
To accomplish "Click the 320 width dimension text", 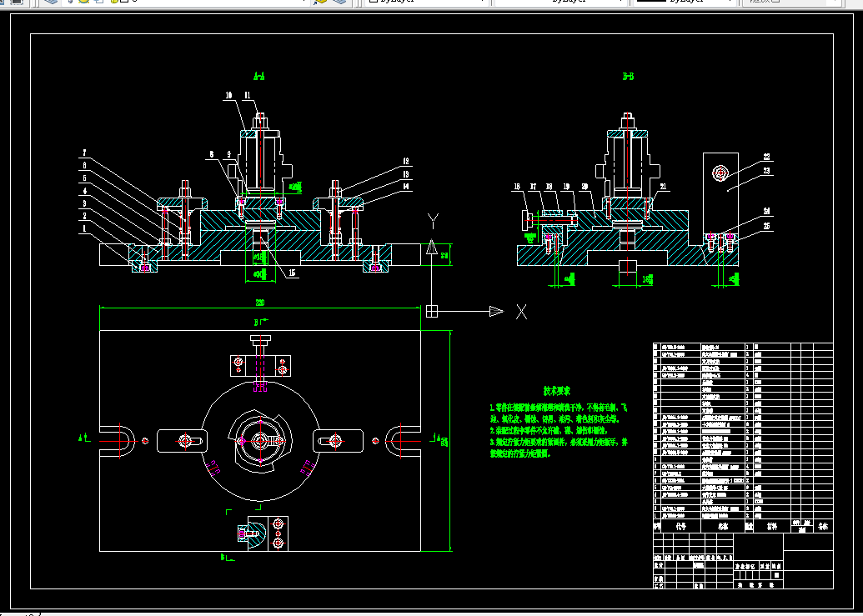I will coord(260,303).
